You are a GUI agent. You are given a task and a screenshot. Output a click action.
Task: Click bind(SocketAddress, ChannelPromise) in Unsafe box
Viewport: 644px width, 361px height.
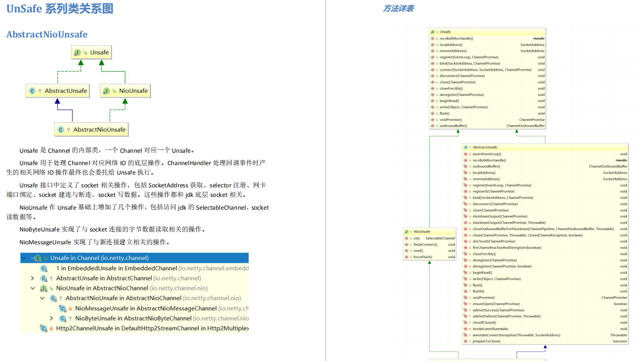(470, 64)
